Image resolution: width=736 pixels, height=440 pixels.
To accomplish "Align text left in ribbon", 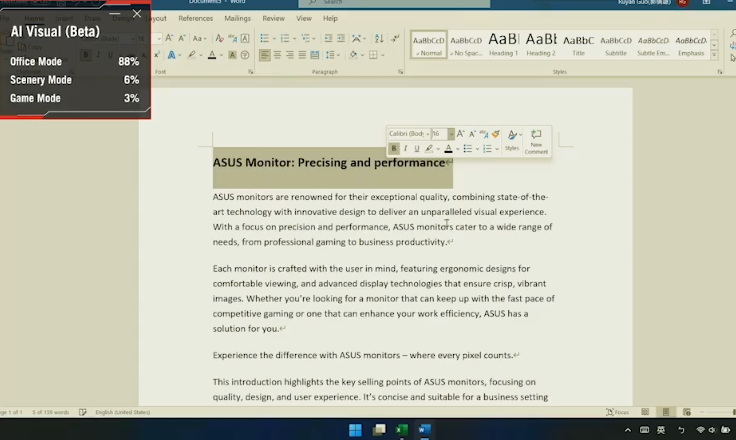I will [265, 55].
